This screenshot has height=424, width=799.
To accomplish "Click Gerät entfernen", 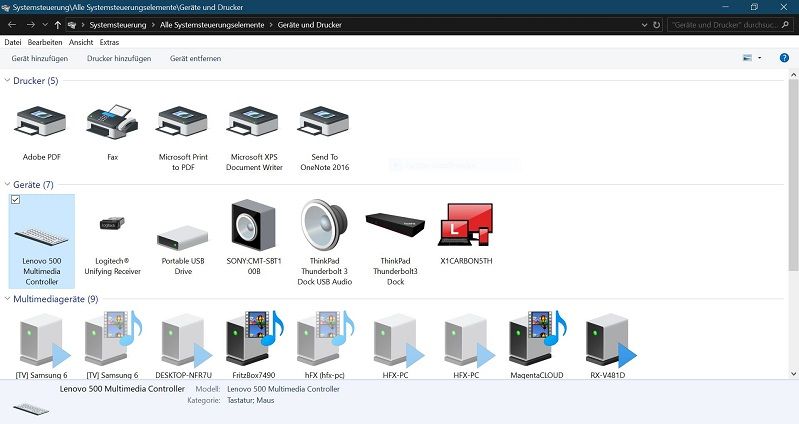I will [196, 59].
